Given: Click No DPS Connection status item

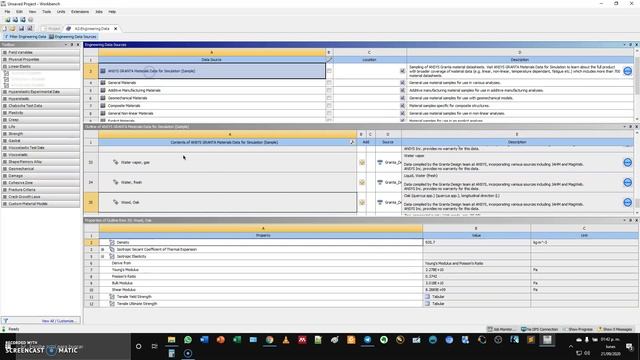Looking at the screenshot, I should click(x=540, y=329).
